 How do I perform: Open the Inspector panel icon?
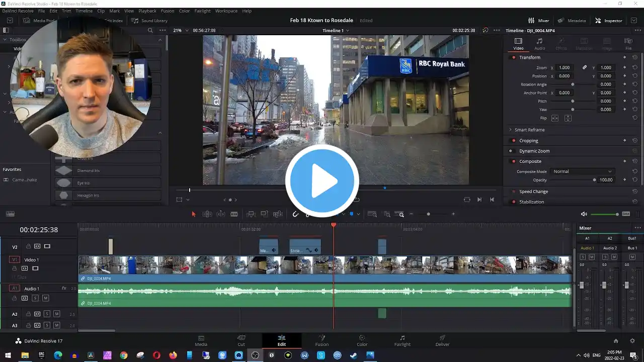point(608,21)
